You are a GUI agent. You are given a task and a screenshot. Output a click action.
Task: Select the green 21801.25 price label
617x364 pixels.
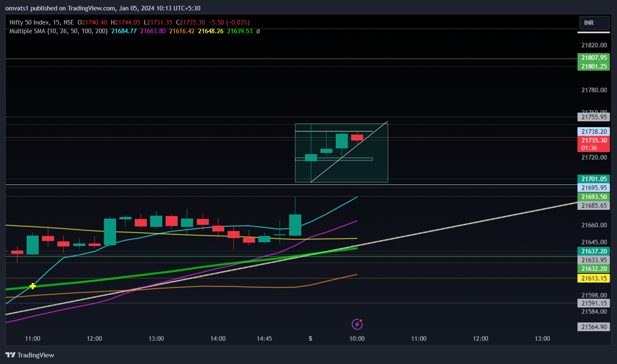[594, 66]
